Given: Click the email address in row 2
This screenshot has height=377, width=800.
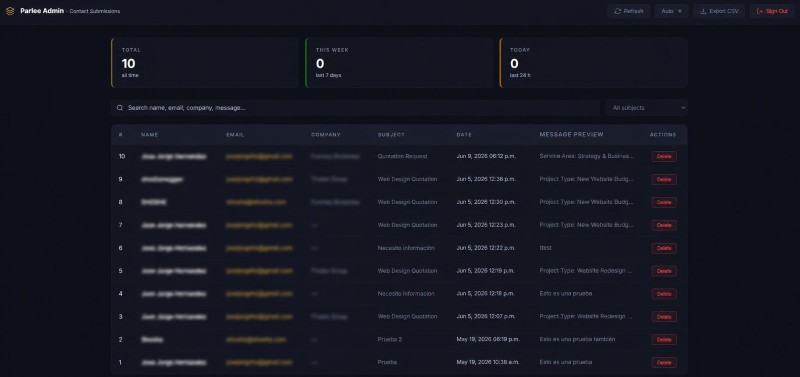Looking at the screenshot, I should pos(256,339).
